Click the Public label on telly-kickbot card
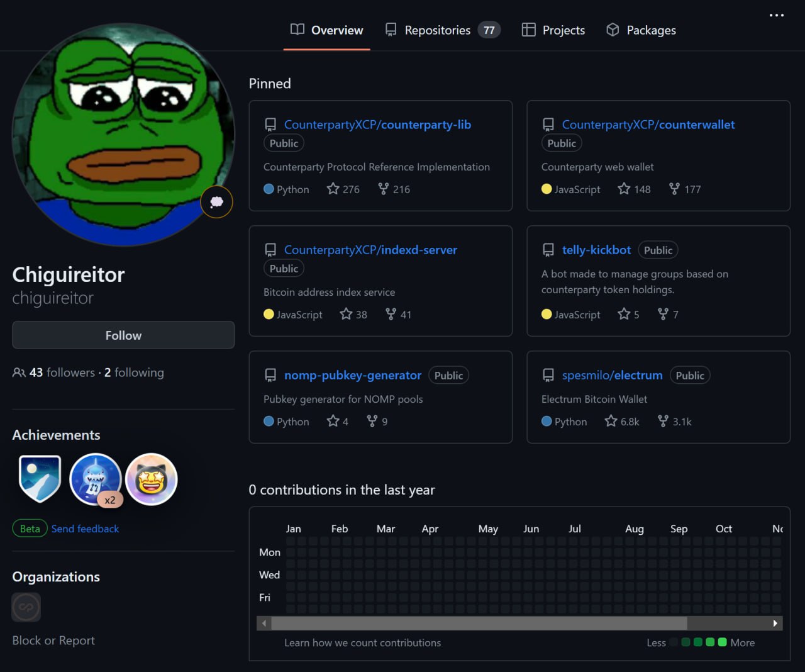Image resolution: width=805 pixels, height=672 pixels. click(658, 250)
